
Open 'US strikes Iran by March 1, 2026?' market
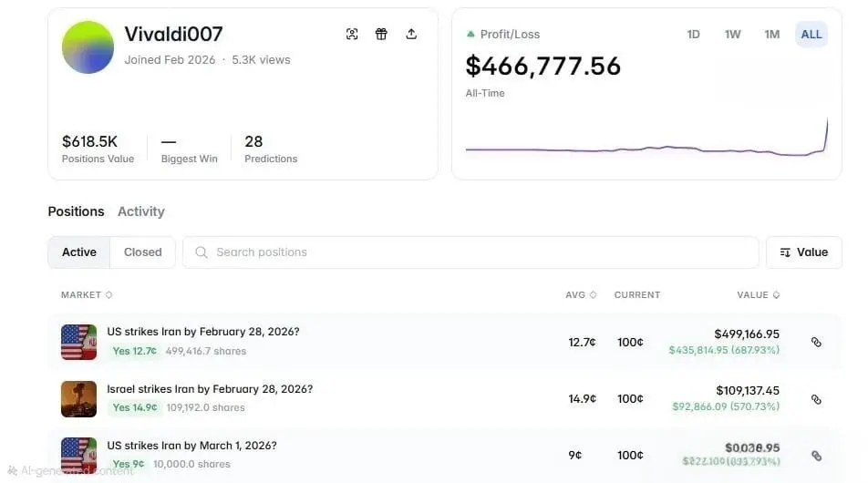tap(191, 446)
